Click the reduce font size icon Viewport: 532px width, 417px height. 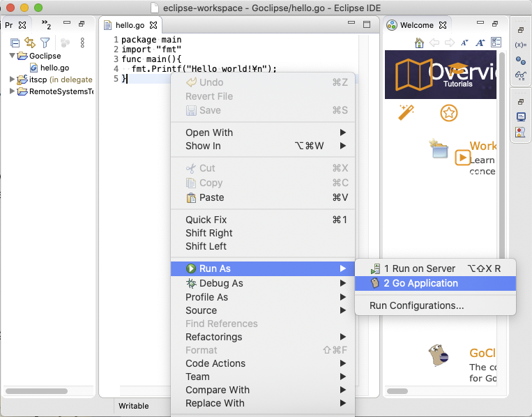(465, 43)
